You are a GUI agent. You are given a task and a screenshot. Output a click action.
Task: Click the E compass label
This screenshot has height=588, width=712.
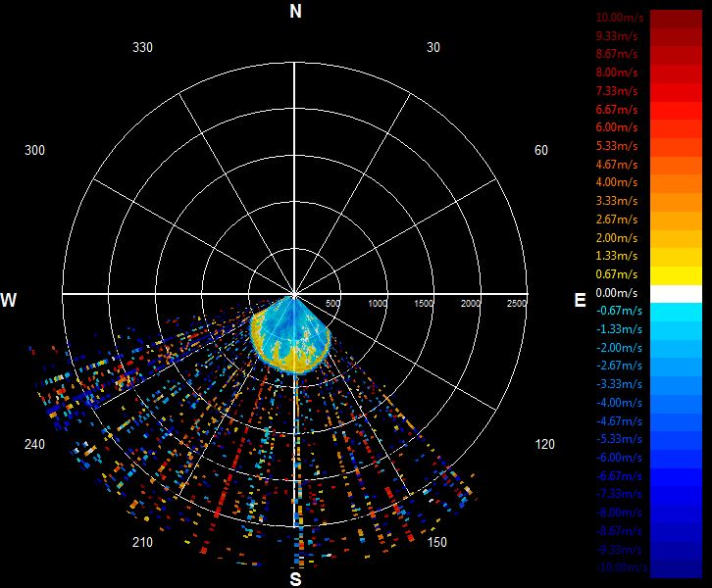580,300
